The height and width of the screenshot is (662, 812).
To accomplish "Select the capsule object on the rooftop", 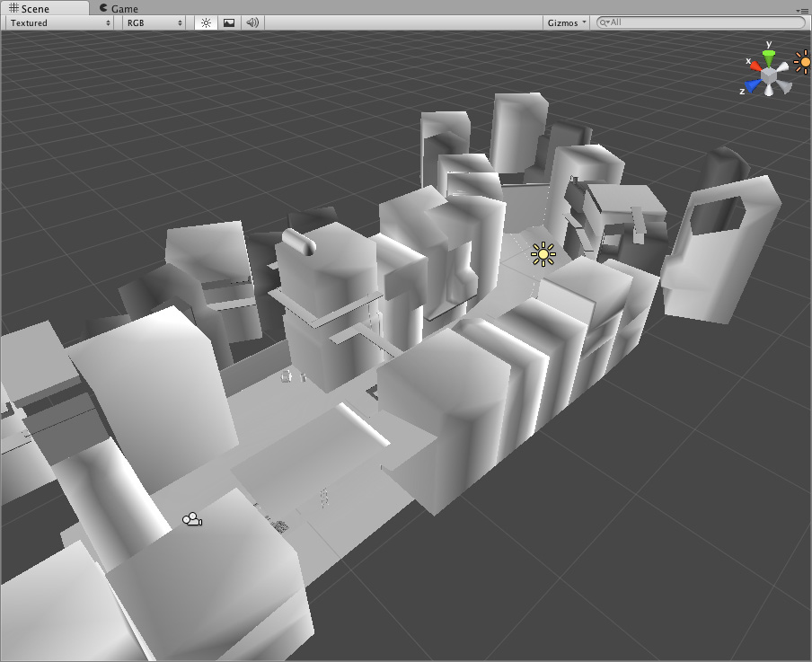I will [x=299, y=242].
